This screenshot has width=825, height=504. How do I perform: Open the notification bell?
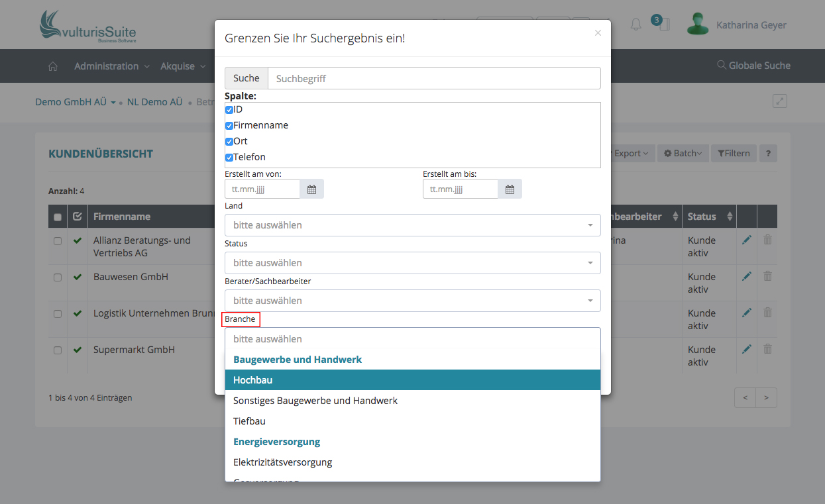[636, 25]
